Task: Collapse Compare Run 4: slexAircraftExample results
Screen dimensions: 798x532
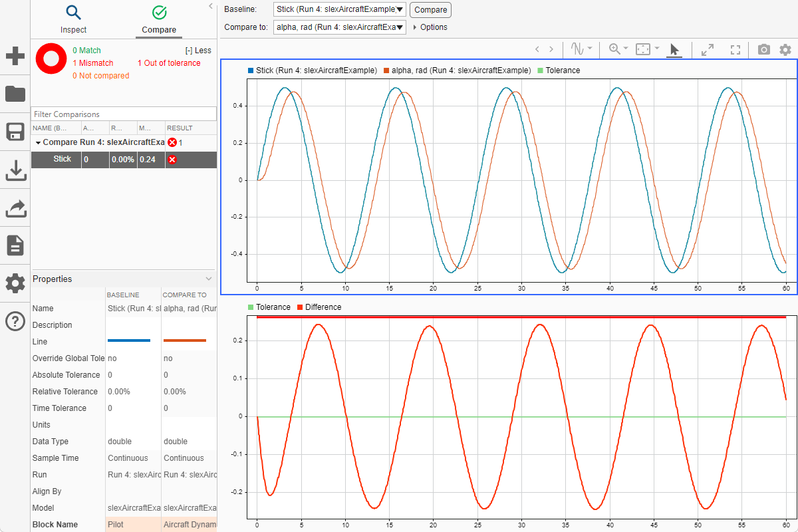Action: click(38, 142)
